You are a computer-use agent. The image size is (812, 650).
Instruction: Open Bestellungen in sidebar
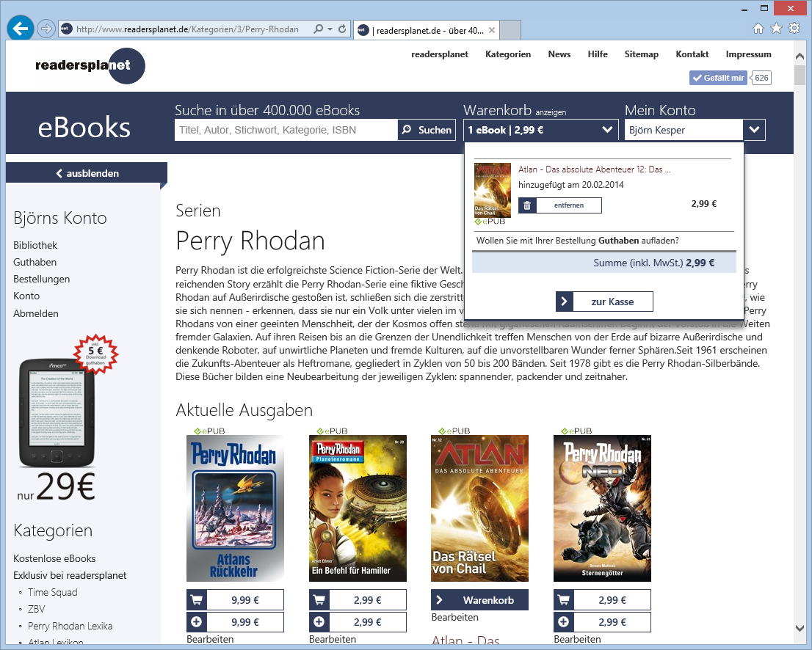pyautogui.click(x=41, y=279)
